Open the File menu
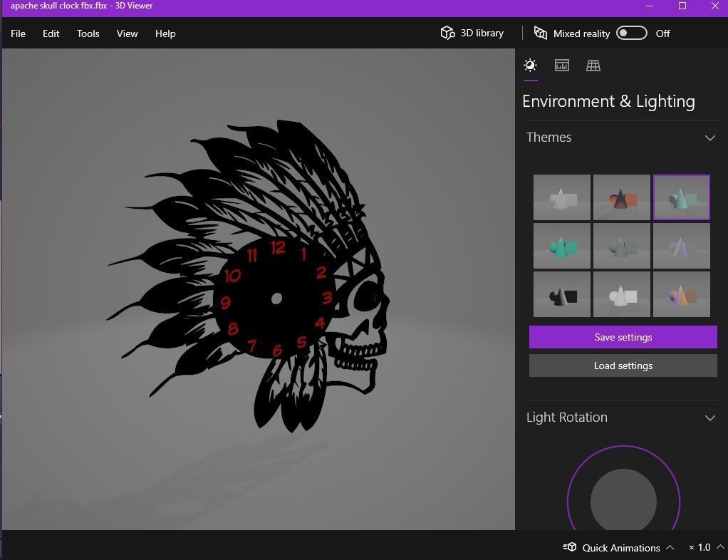The image size is (728, 560). point(18,33)
